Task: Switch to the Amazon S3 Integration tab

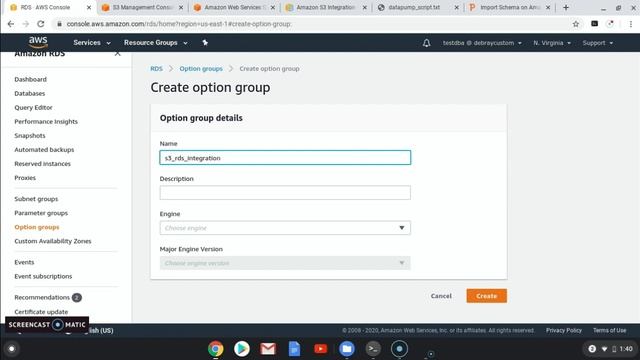Action: point(327,7)
